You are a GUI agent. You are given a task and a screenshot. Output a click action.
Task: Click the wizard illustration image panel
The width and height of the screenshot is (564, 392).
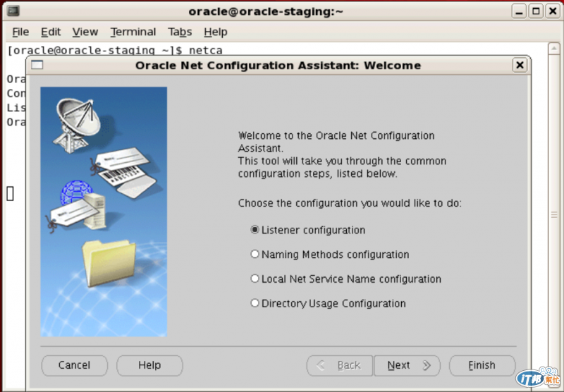tap(104, 212)
